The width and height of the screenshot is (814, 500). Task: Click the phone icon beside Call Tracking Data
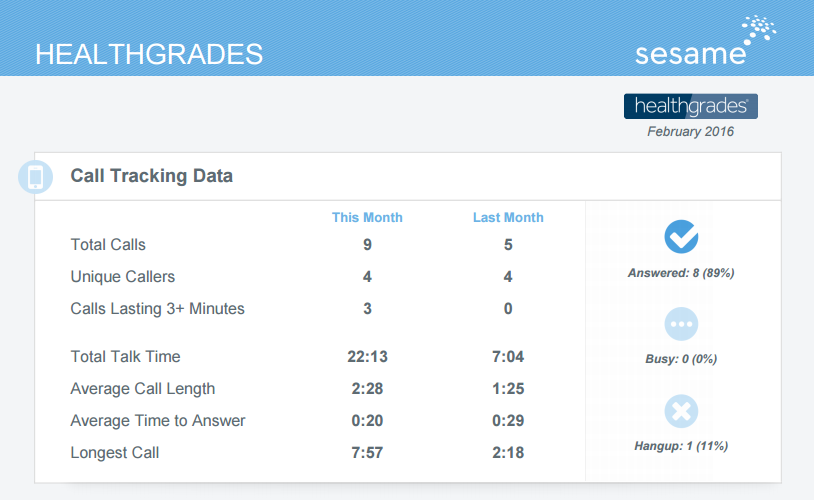(35, 177)
